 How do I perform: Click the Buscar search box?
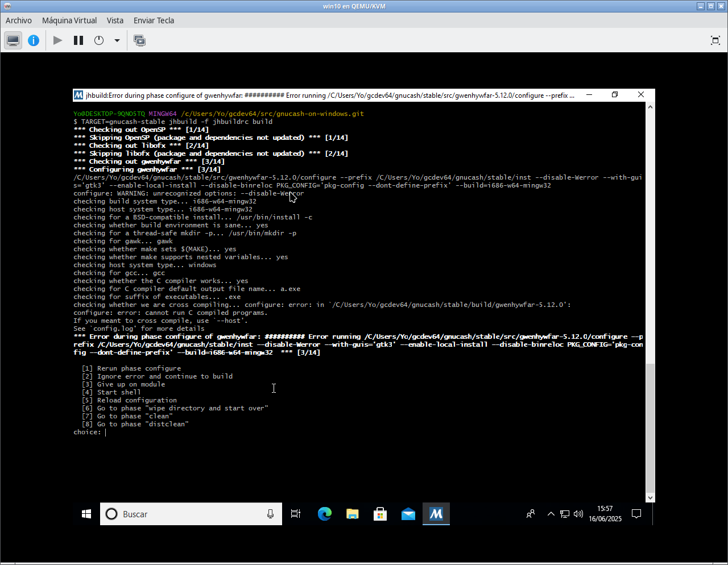click(x=191, y=514)
